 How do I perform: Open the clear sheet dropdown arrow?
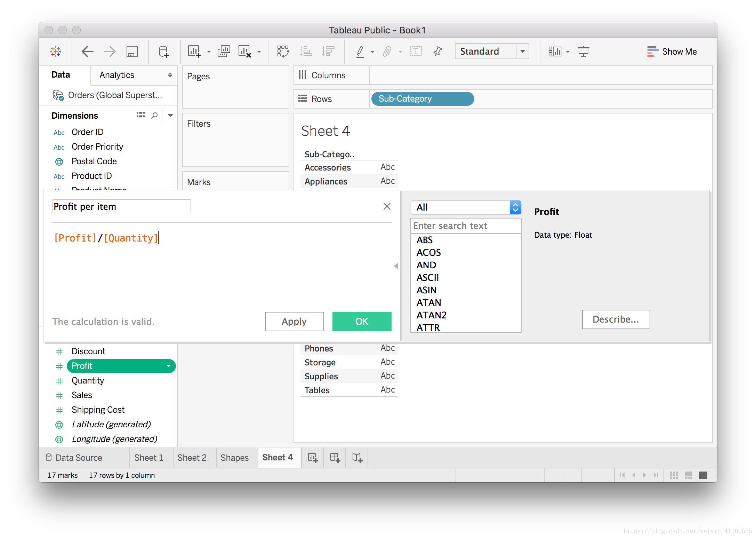pos(259,52)
